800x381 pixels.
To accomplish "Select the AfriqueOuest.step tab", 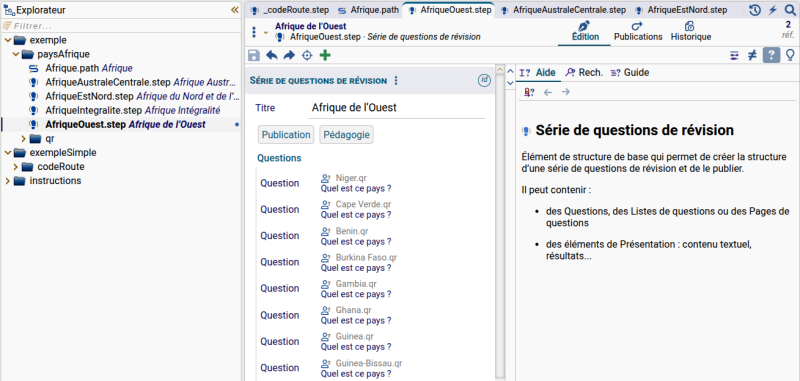I will (x=449, y=10).
